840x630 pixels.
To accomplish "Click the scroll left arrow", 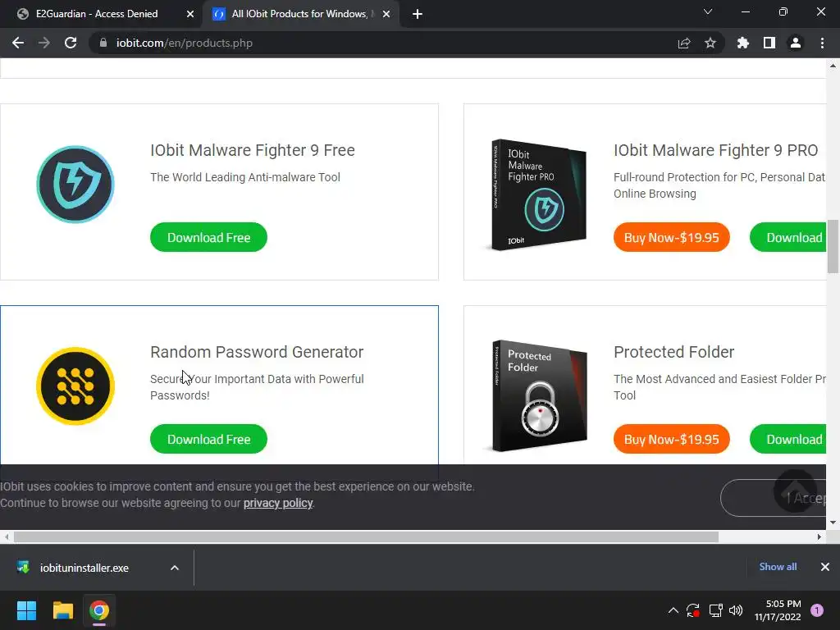I will [7, 536].
